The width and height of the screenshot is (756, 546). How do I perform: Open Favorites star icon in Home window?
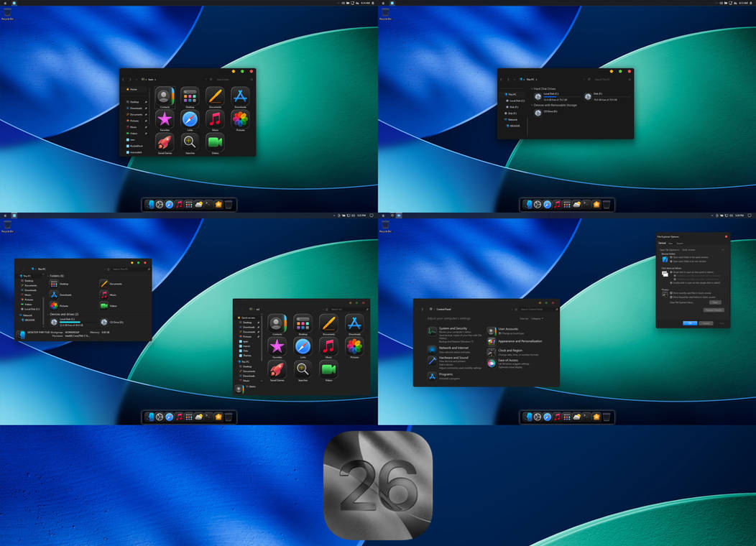(165, 119)
